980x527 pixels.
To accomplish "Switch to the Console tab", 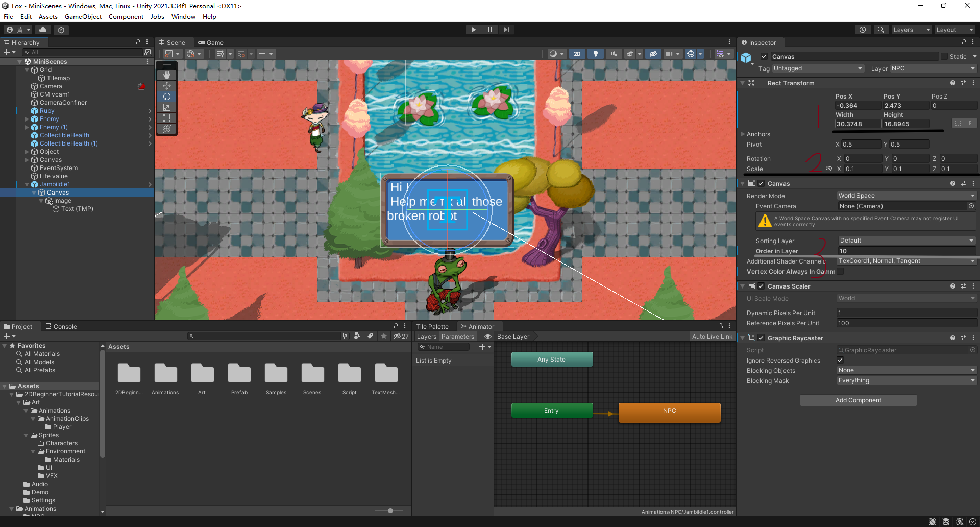I will (61, 326).
